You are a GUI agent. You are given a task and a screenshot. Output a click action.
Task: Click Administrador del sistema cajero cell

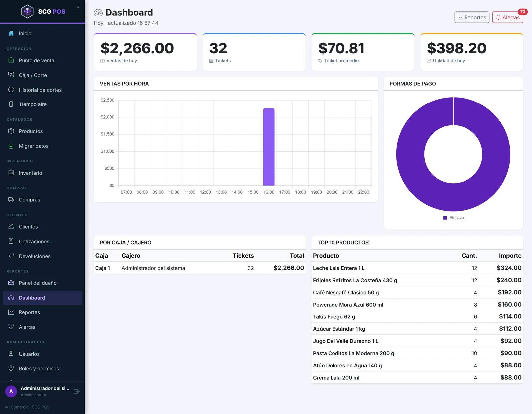click(x=153, y=268)
